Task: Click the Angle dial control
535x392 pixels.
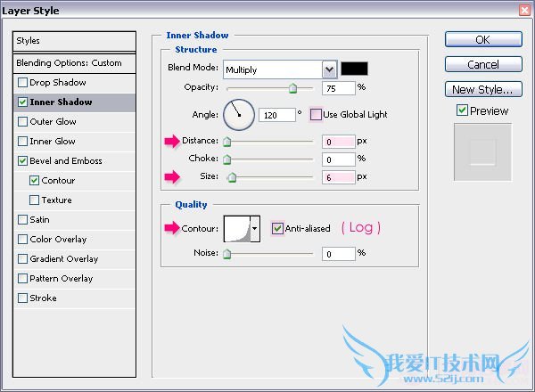Action: (x=239, y=115)
